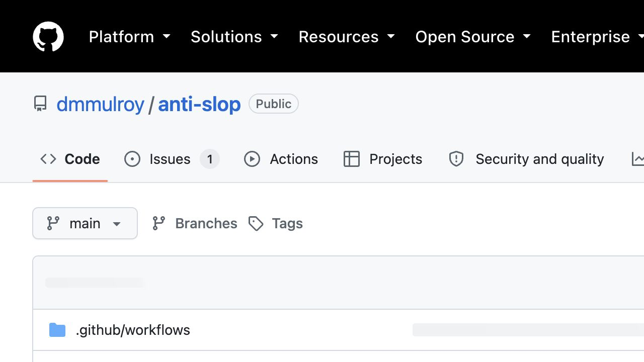644x362 pixels.
Task: Open the Security and quality tab
Action: (526, 159)
